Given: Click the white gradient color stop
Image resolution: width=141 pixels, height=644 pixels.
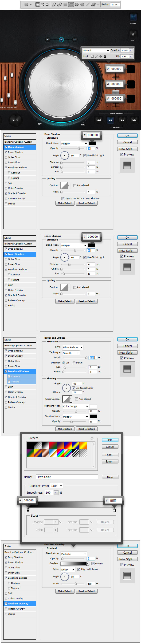Looking at the screenshot, I should 114,510.
